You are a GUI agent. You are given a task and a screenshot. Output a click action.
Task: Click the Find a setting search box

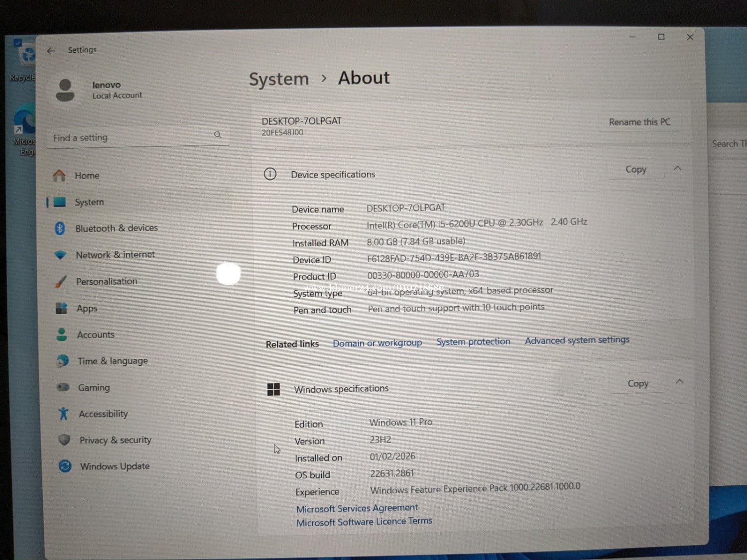coord(132,137)
